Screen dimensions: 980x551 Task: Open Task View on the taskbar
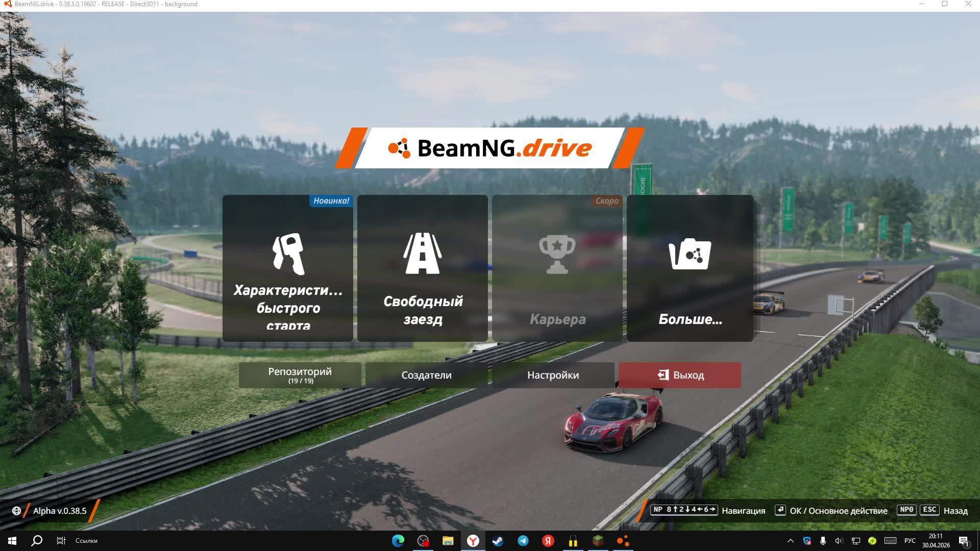click(x=61, y=541)
